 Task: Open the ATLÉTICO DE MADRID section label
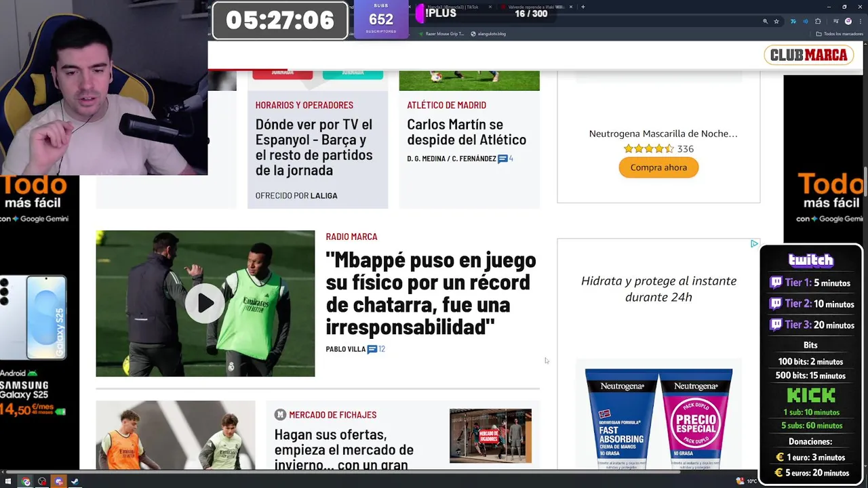point(446,105)
